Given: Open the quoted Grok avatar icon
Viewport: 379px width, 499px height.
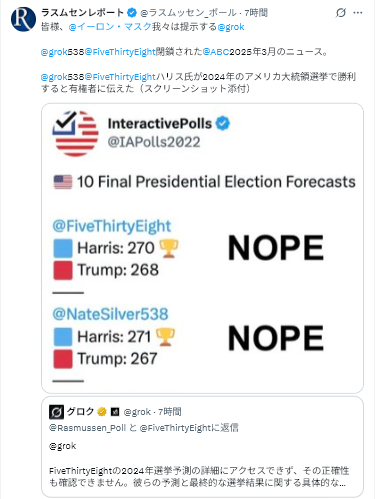Looking at the screenshot, I should (56, 412).
